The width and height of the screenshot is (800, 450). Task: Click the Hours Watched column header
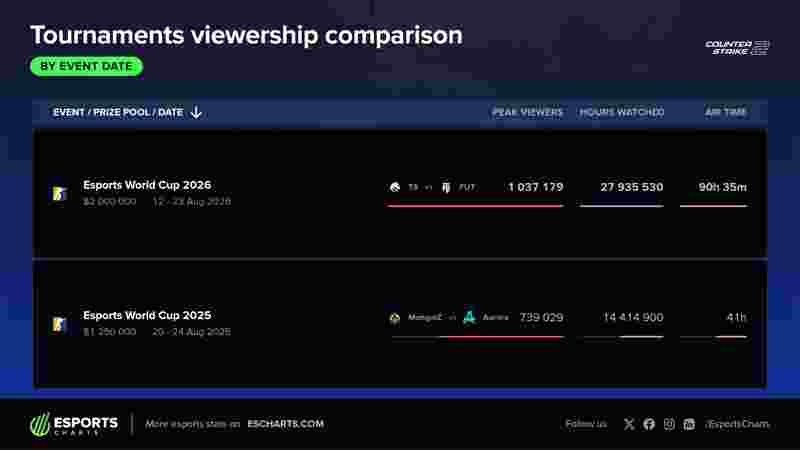click(621, 112)
